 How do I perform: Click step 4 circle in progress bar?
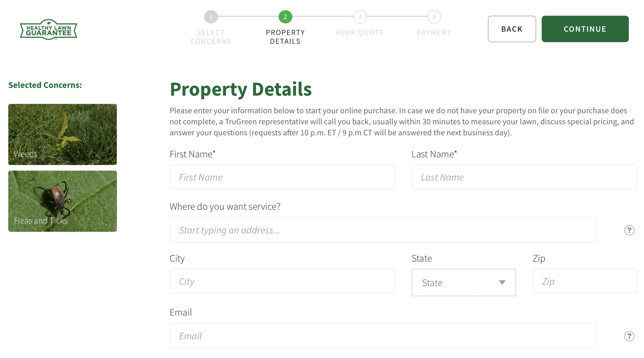pos(434,17)
